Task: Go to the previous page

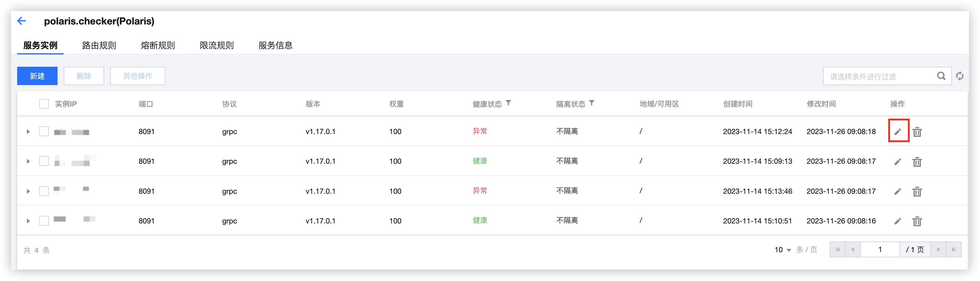Action: (x=853, y=249)
